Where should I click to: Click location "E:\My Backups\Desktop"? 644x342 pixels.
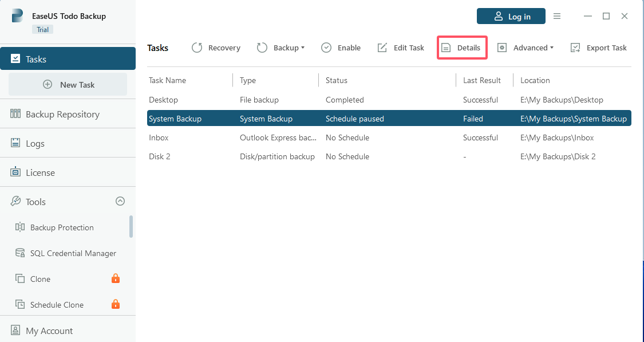point(562,100)
